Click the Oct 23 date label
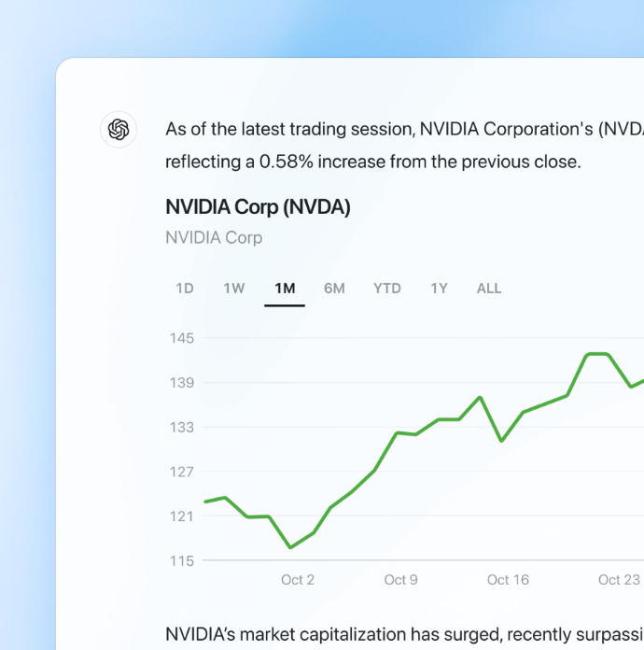Screen dimensions: 644x650 (619, 580)
